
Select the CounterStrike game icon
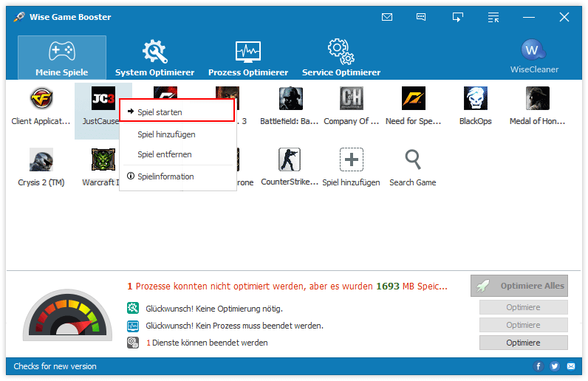[x=290, y=159]
